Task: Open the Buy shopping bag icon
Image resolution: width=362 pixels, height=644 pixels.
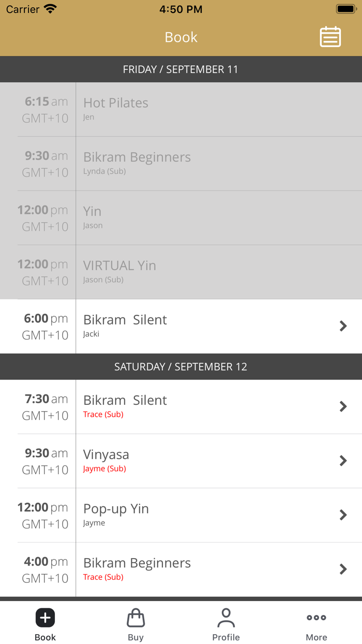Action: click(135, 618)
